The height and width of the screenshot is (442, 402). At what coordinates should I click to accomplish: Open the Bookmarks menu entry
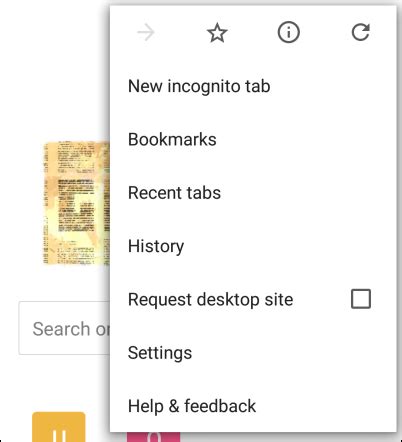tap(172, 139)
